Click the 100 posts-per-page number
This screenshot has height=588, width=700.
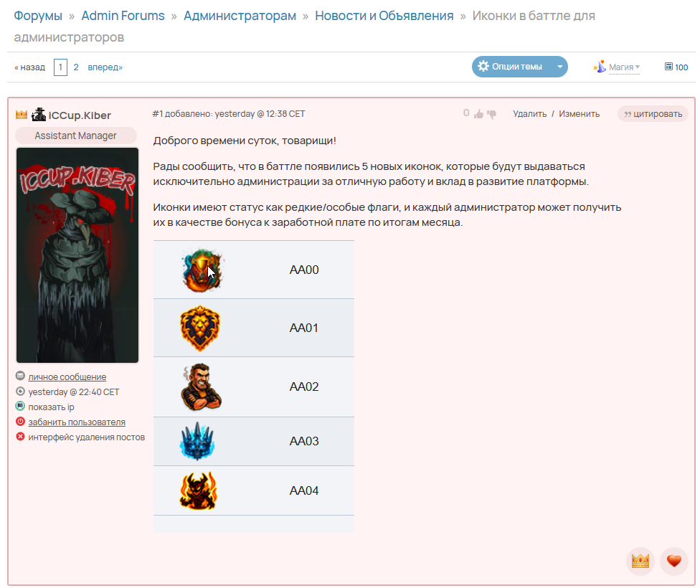pos(681,67)
